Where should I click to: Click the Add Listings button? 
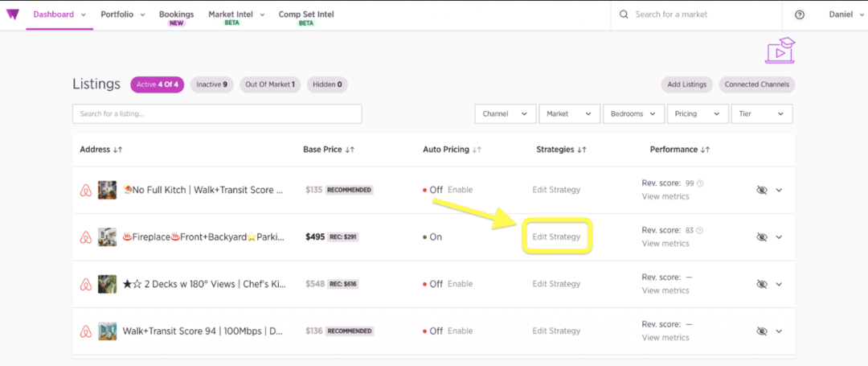point(687,84)
